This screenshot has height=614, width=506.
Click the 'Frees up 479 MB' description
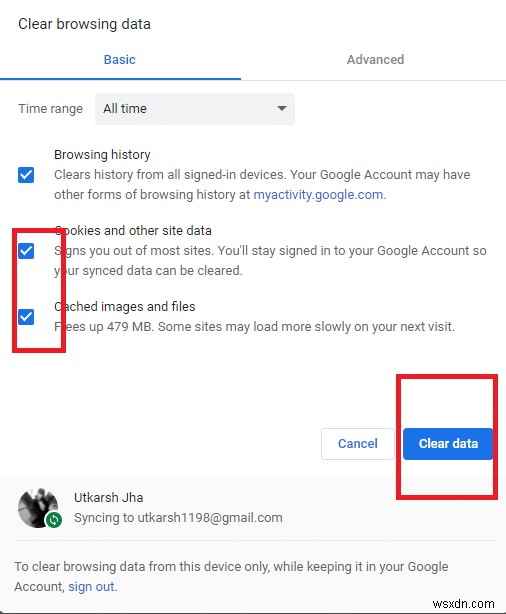[255, 327]
